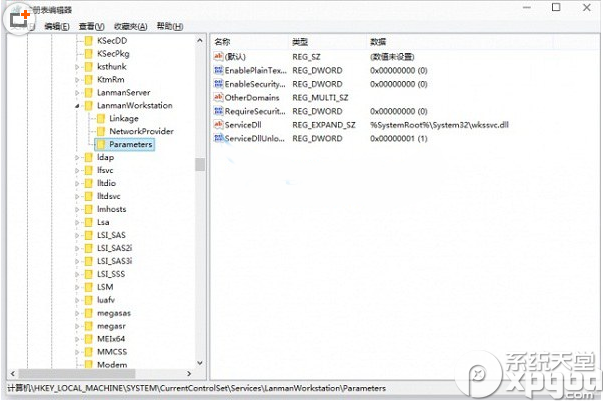Viewport: 603px width, 402px height.
Task: Sort by the 数据 column header
Action: click(461, 42)
